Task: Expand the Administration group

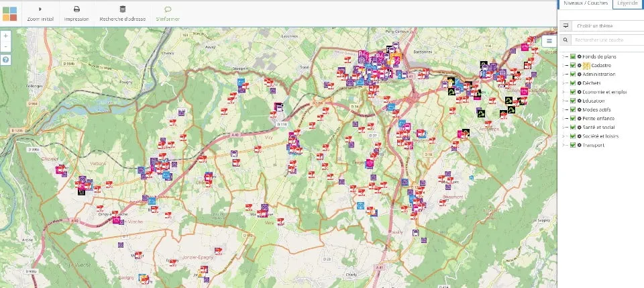Action: coord(563,75)
